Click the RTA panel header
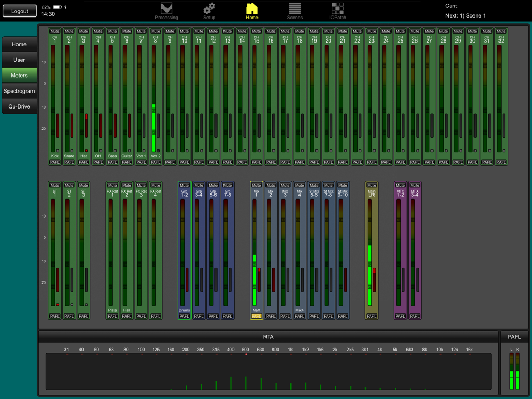 click(268, 337)
